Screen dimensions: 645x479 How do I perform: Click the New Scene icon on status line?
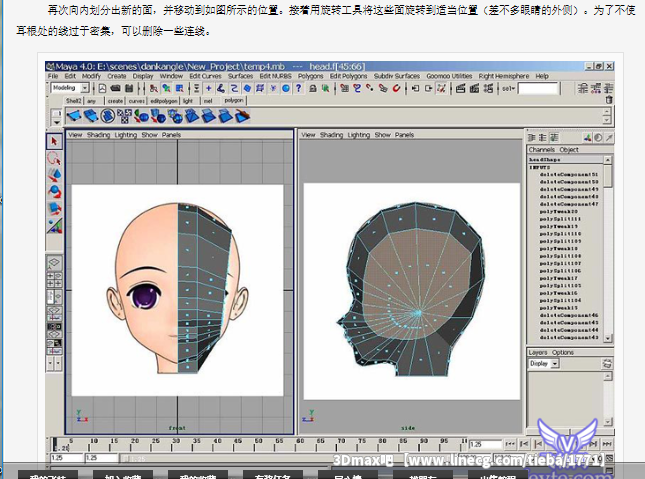click(102, 88)
